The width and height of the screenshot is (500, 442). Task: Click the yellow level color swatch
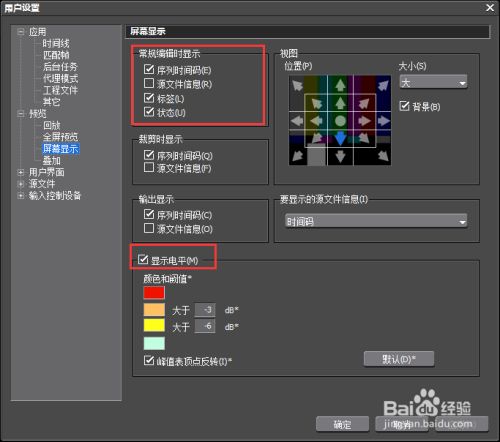[x=154, y=325]
